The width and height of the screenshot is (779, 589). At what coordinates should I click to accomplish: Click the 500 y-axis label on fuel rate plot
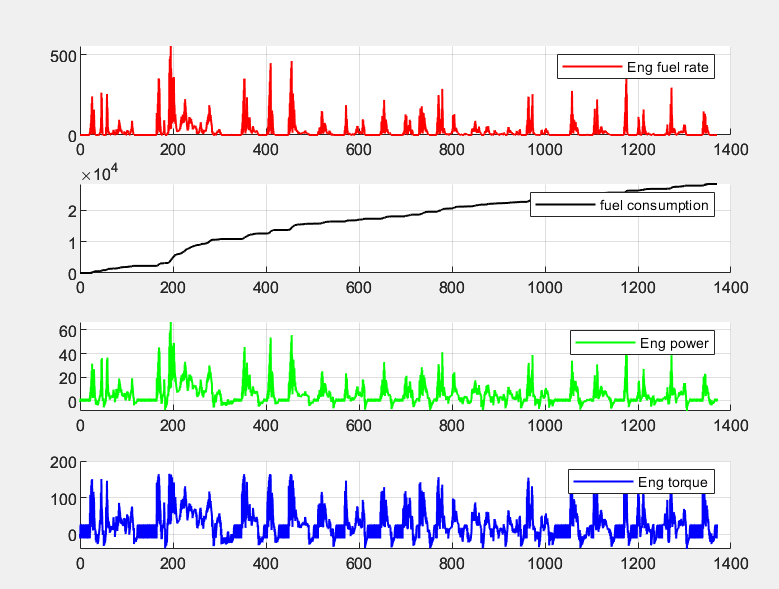tap(63, 56)
